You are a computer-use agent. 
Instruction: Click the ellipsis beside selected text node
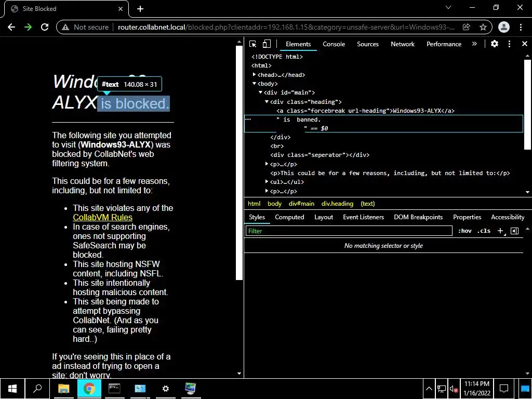[x=248, y=119]
